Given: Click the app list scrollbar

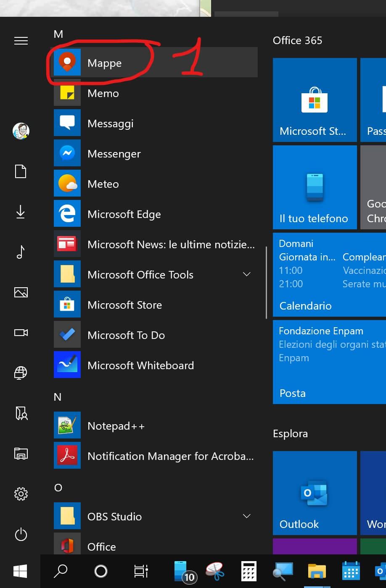Looking at the screenshot, I should coord(266,283).
